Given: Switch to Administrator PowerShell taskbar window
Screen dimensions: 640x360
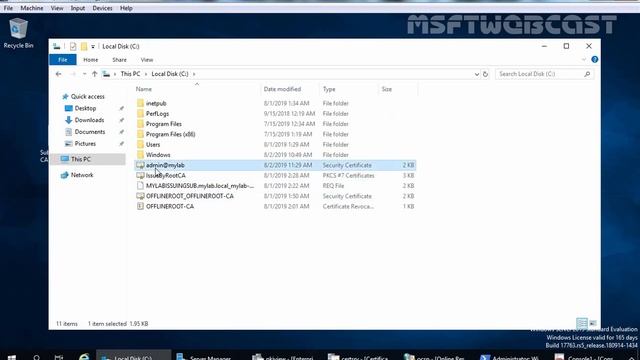Looking at the screenshot, I should [x=511, y=357].
